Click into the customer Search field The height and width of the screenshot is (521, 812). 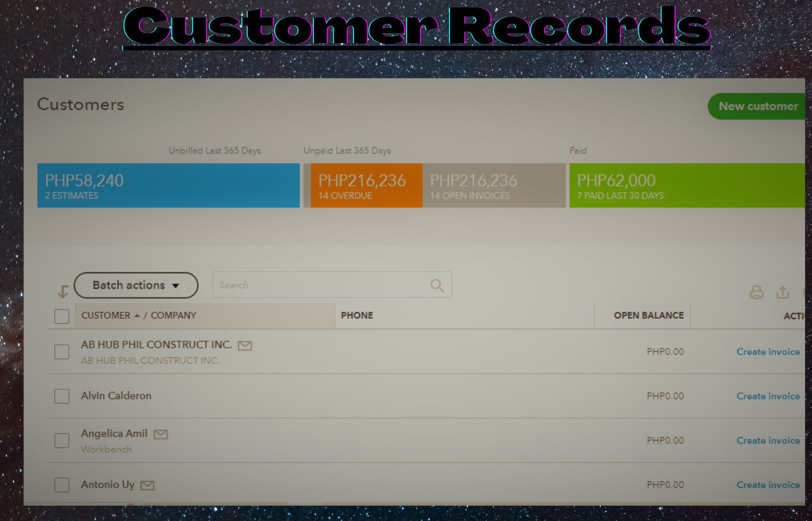coord(320,285)
